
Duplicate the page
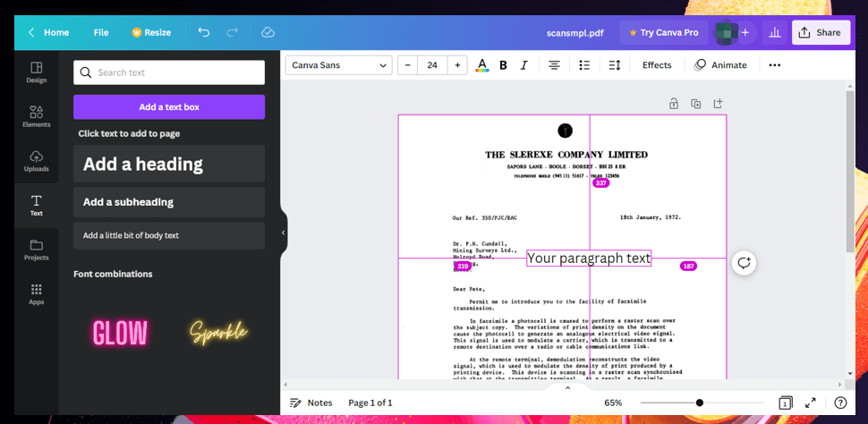[696, 104]
